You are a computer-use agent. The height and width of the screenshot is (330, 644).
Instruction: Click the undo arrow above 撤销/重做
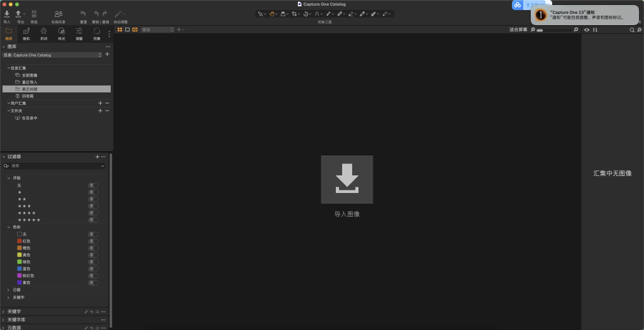point(96,14)
